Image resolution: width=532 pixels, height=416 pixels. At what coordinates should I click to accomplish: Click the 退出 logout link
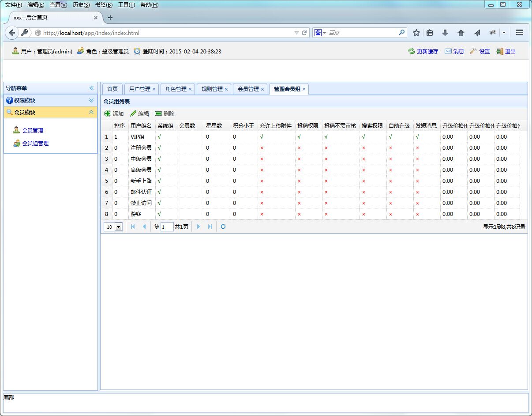pyautogui.click(x=506, y=51)
